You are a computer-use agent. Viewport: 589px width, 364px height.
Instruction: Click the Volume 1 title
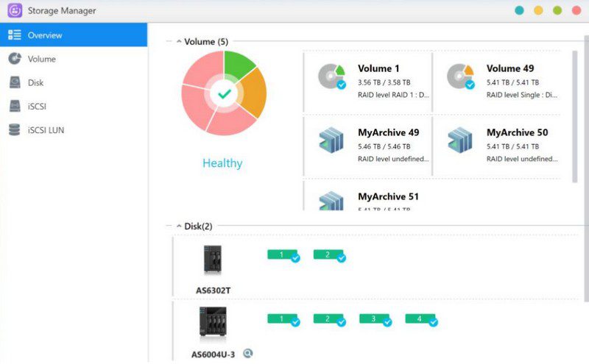tap(378, 68)
